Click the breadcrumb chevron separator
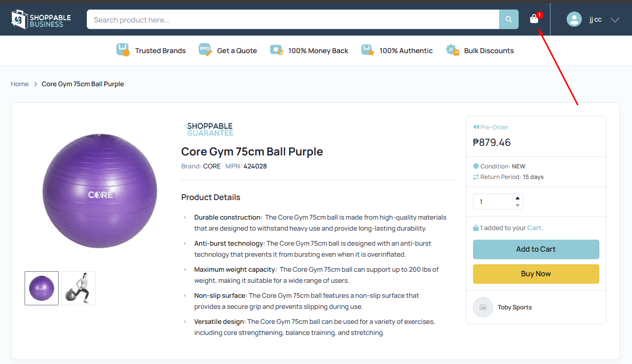The height and width of the screenshot is (364, 632). click(x=36, y=84)
